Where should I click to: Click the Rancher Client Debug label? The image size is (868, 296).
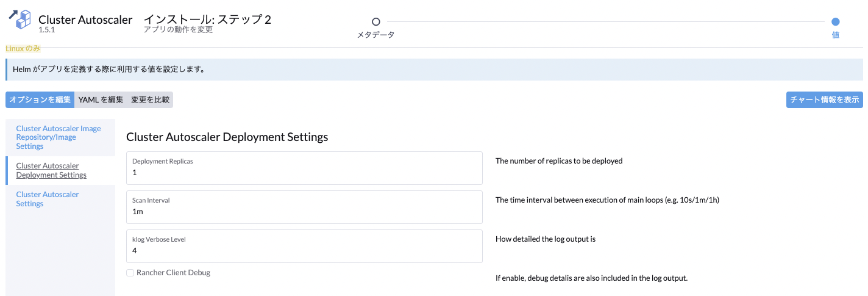[173, 273]
